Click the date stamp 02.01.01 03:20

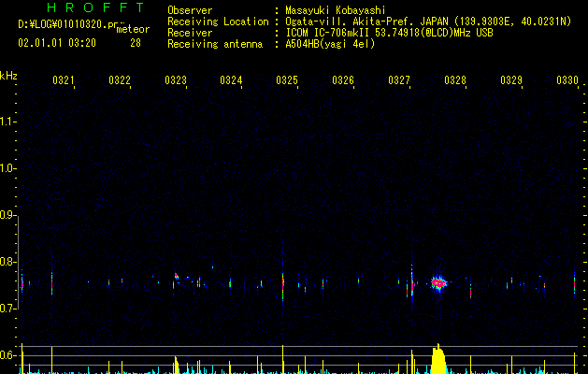point(57,43)
